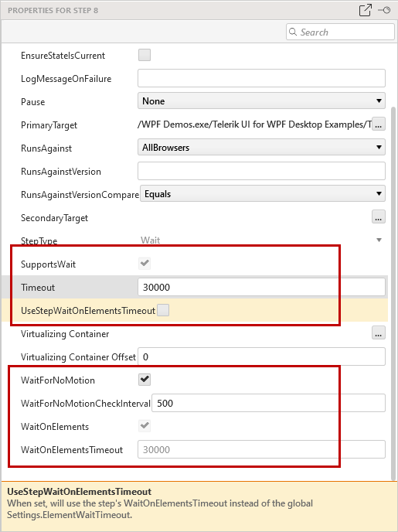Expand the StepType Wait dropdown arrow

pos(379,240)
